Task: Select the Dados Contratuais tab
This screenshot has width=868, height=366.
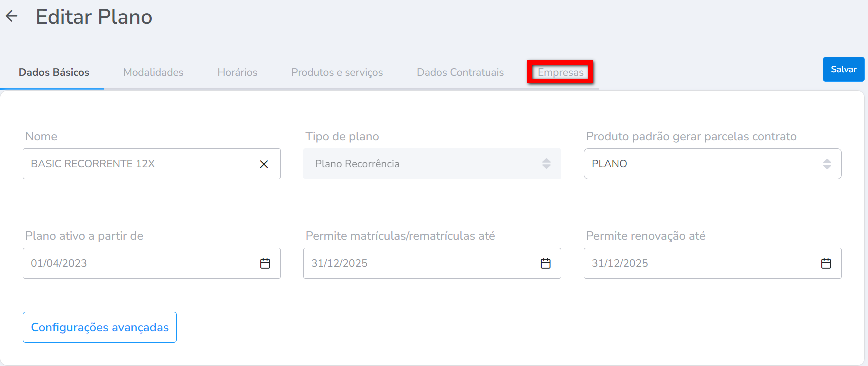Action: [x=460, y=72]
